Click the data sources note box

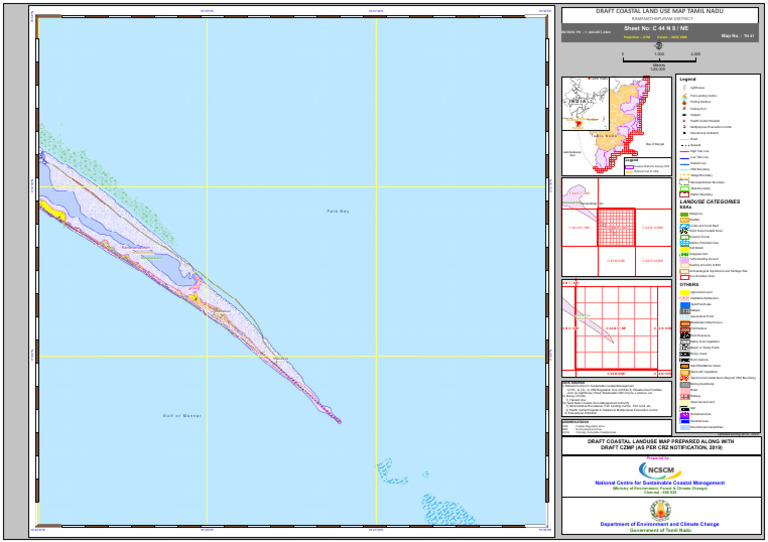tap(616, 399)
